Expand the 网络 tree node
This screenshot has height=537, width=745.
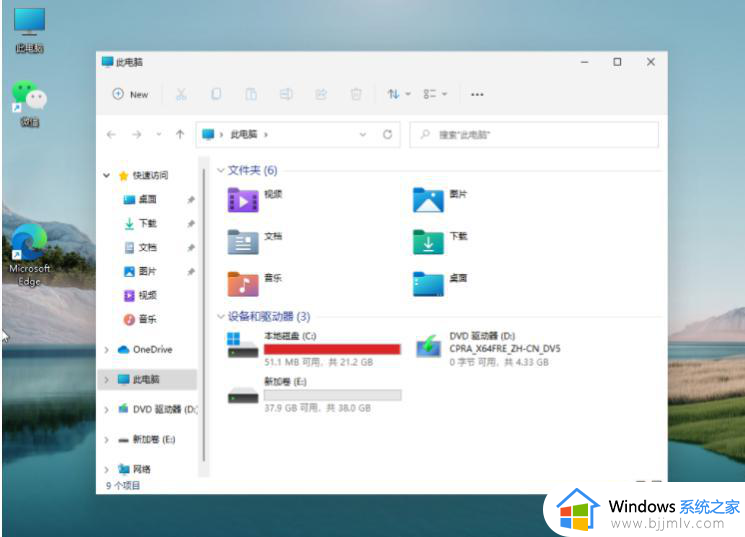coord(106,470)
